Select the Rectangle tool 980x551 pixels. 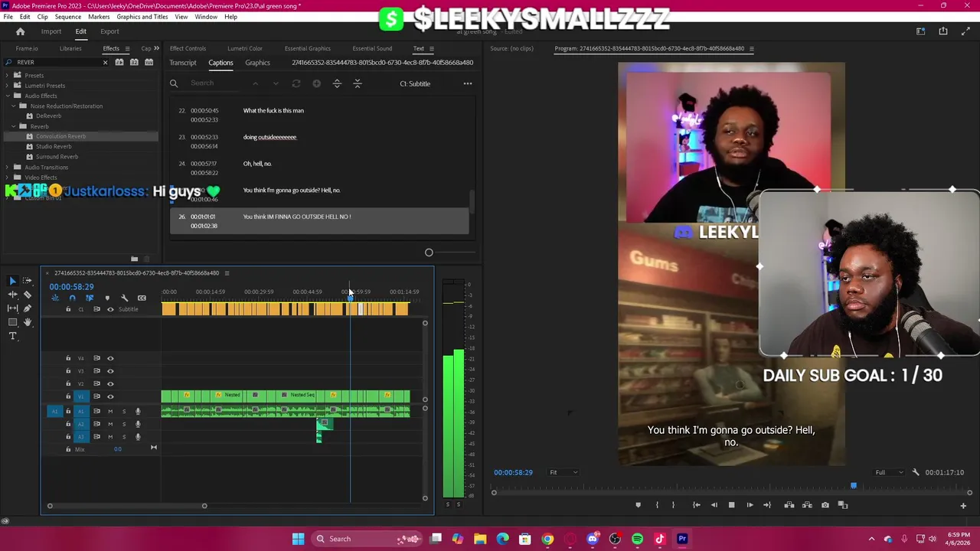point(12,322)
